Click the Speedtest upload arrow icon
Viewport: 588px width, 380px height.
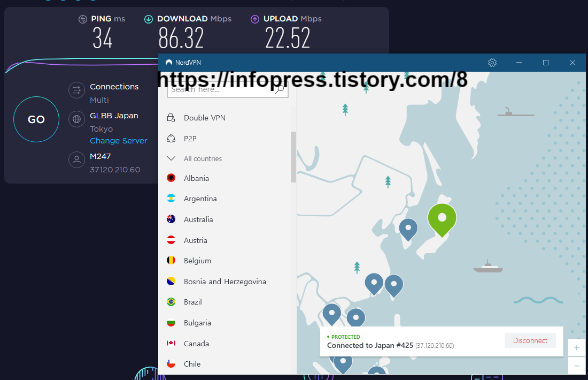pyautogui.click(x=255, y=19)
